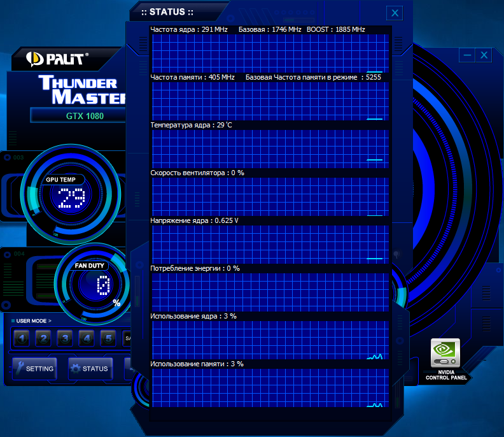Select user mode profile 3
The width and height of the screenshot is (504, 437).
point(65,338)
